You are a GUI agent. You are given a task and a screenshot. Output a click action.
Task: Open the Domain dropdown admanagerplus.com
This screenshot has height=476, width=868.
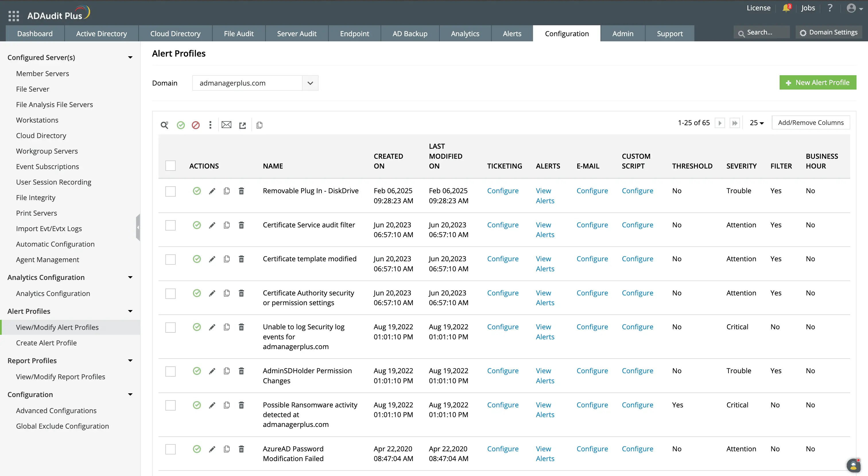tap(255, 83)
